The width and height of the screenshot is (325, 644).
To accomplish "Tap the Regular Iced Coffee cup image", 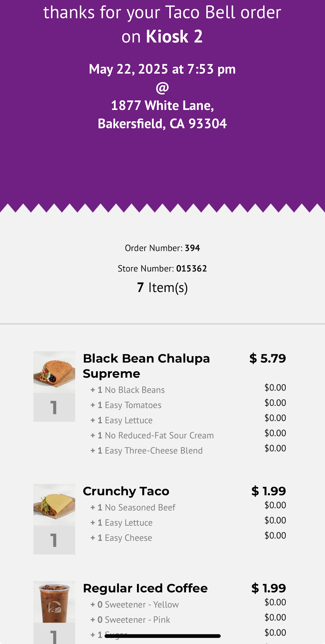I will 54,602.
